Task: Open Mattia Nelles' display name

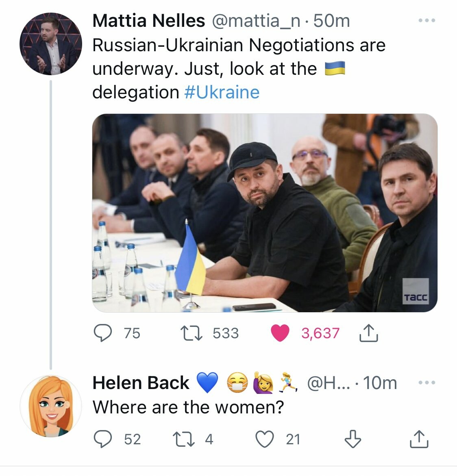Action: [148, 21]
